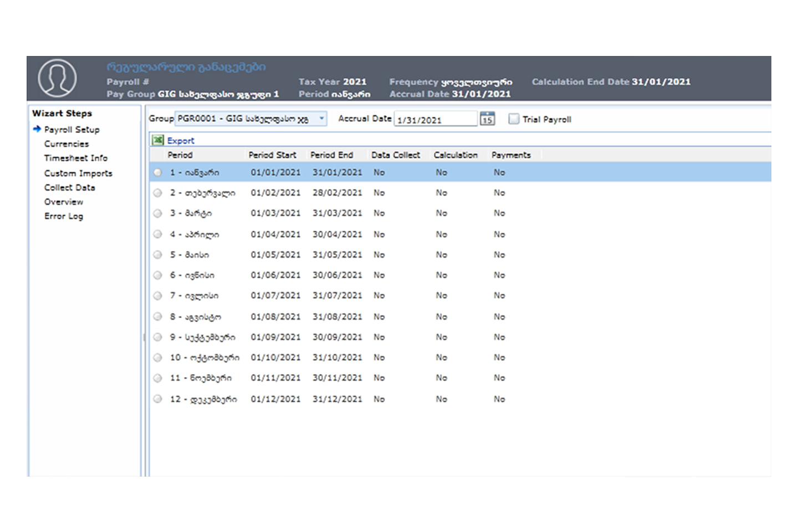The height and width of the screenshot is (532, 798).
Task: Click period end 31/12/2021 cell
Action: click(x=337, y=399)
